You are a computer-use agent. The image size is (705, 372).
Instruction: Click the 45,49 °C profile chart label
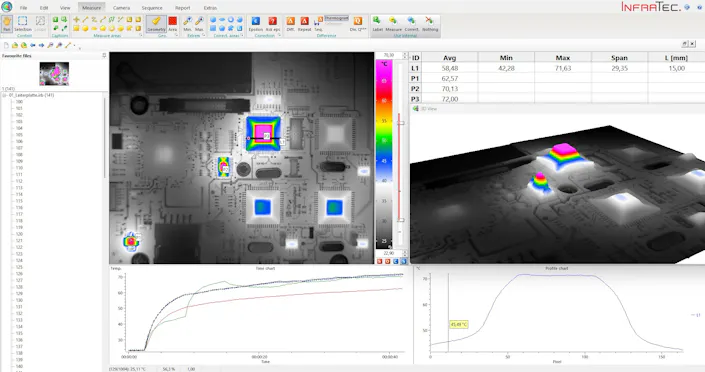tap(459, 324)
